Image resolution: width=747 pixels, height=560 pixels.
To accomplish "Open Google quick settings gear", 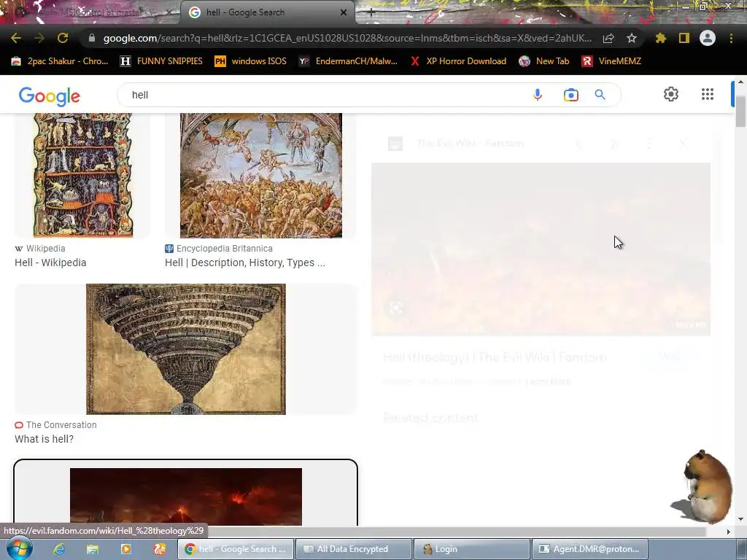I will (x=671, y=94).
